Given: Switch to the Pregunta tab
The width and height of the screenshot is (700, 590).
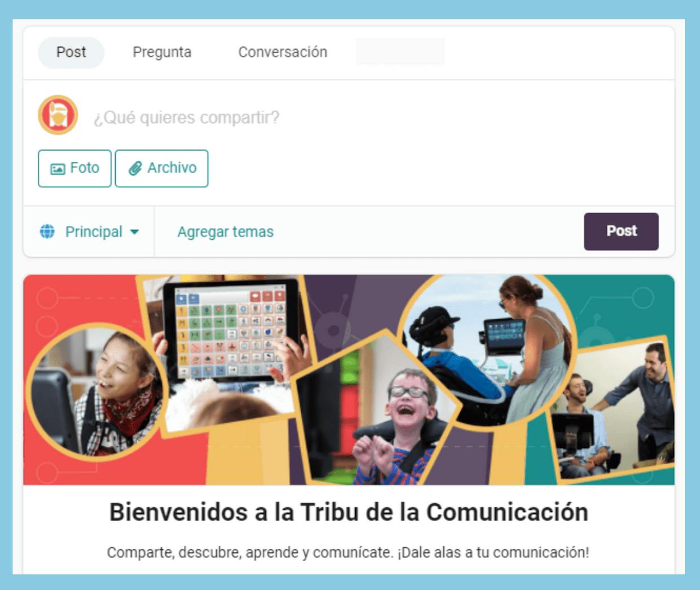Looking at the screenshot, I should (x=162, y=52).
